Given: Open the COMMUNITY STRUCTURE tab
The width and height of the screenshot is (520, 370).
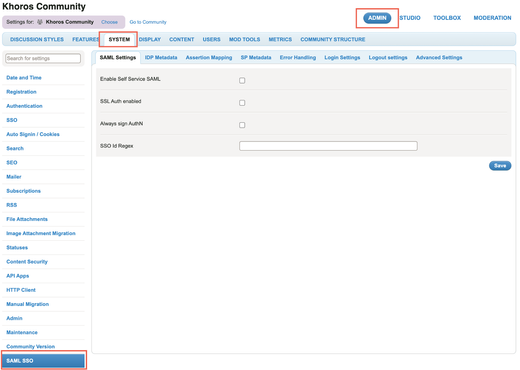Looking at the screenshot, I should tap(333, 39).
